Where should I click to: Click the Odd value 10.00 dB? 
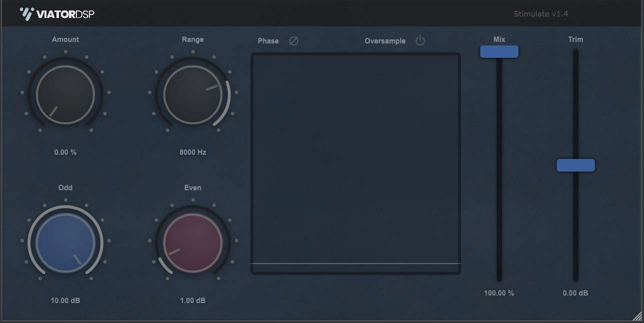pos(65,301)
